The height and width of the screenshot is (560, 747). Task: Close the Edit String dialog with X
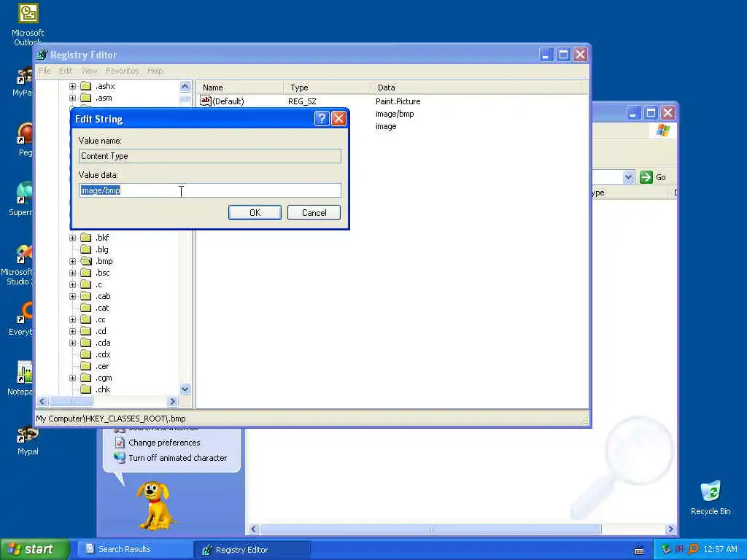338,119
